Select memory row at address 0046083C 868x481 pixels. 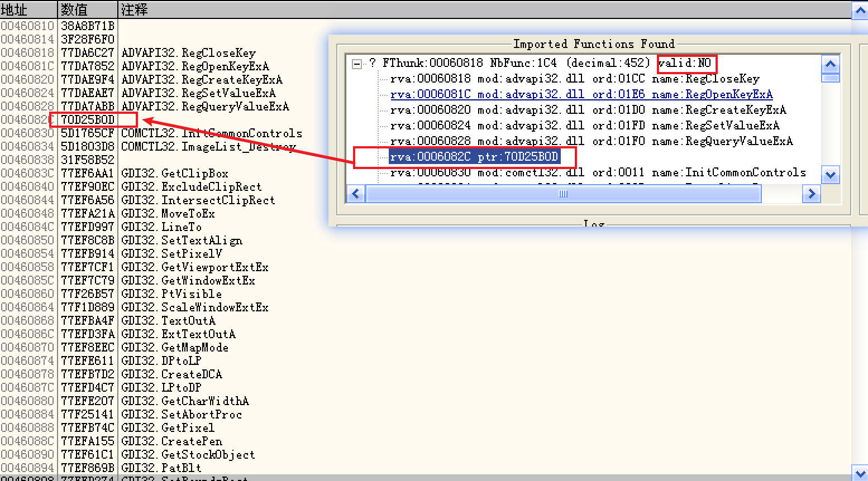(x=28, y=174)
